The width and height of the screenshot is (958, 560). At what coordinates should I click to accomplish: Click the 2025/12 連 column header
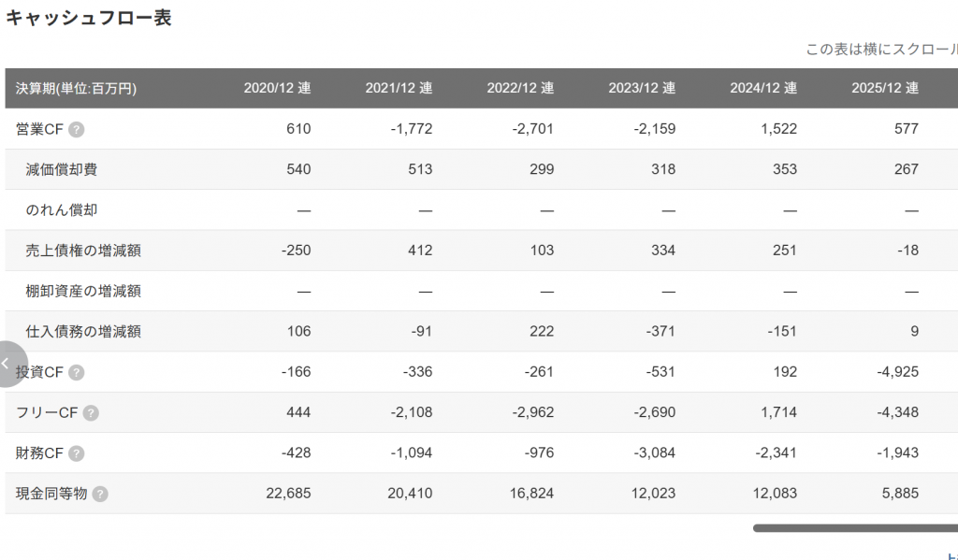click(x=885, y=89)
